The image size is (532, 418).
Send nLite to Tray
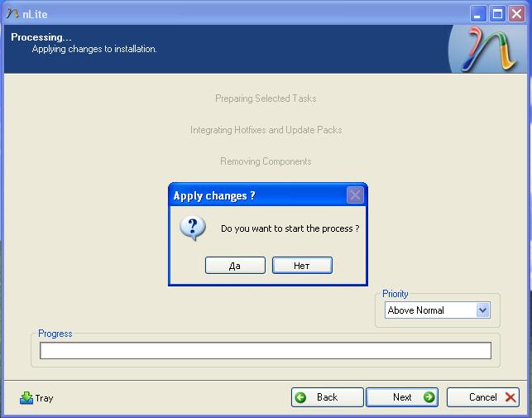tap(36, 397)
